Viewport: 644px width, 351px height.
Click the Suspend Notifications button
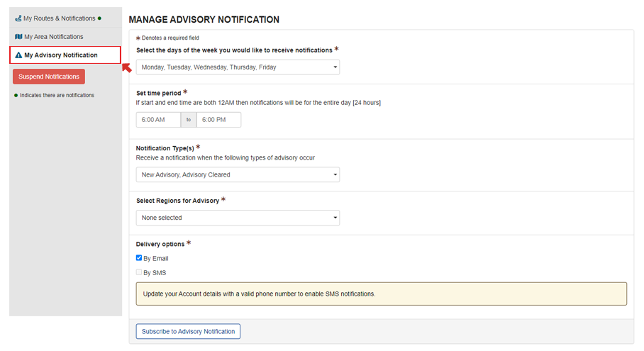(49, 77)
